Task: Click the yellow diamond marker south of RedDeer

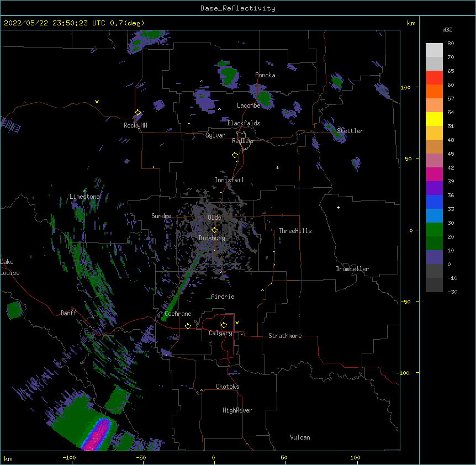Action: click(235, 155)
